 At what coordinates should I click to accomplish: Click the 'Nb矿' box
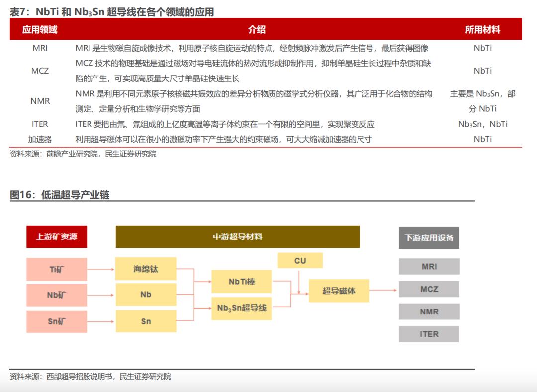(57, 295)
